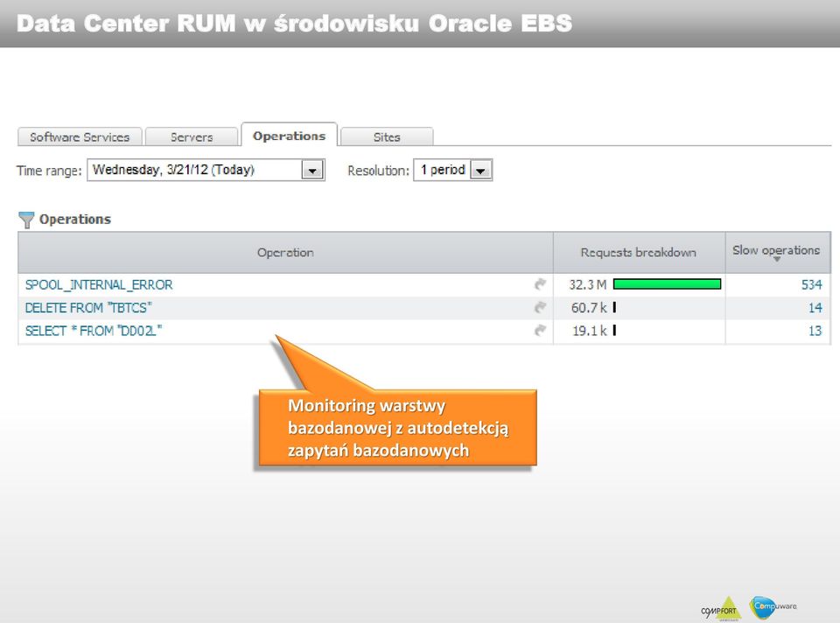Click the Compuware logo

(x=773, y=607)
